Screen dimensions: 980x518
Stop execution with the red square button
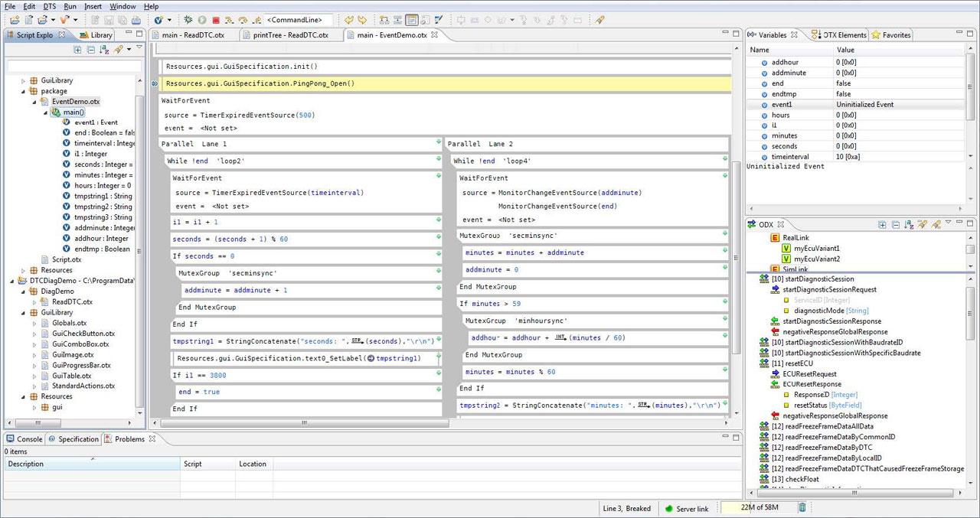pyautogui.click(x=216, y=19)
